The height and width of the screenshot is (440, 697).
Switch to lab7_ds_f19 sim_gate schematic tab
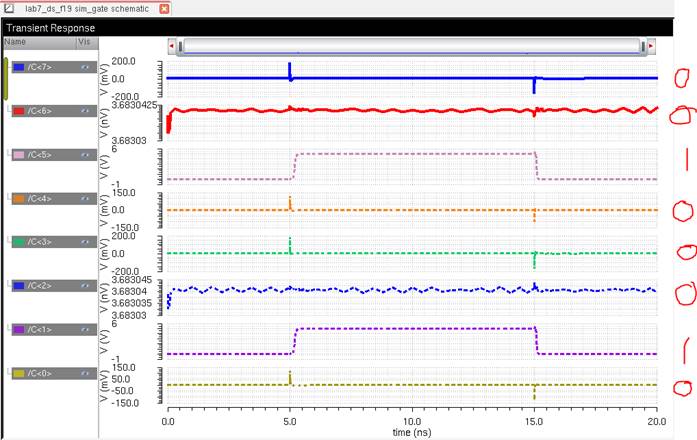coord(87,8)
